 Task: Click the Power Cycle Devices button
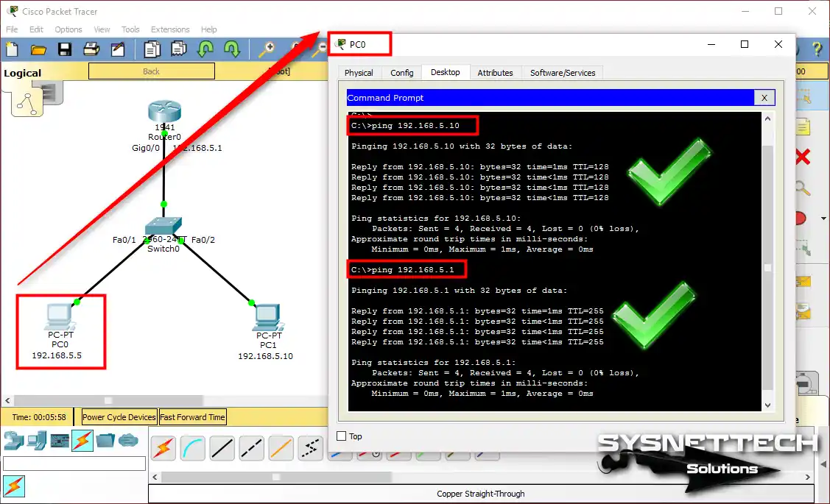[119, 417]
